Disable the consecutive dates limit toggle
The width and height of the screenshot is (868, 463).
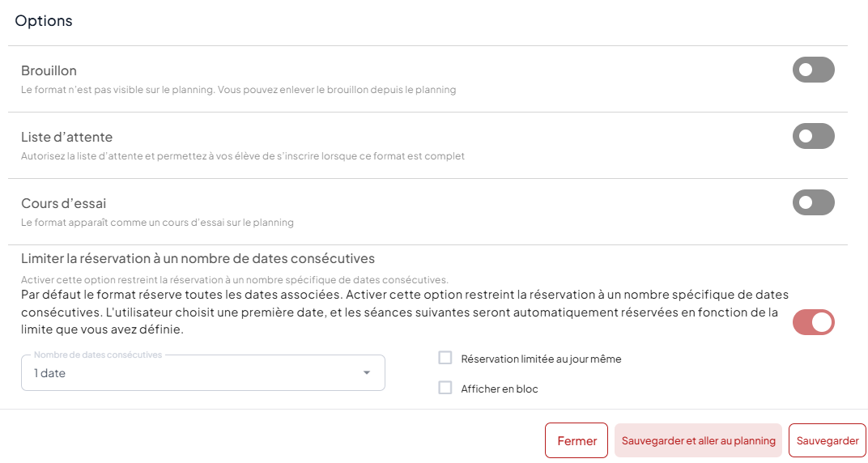point(813,322)
